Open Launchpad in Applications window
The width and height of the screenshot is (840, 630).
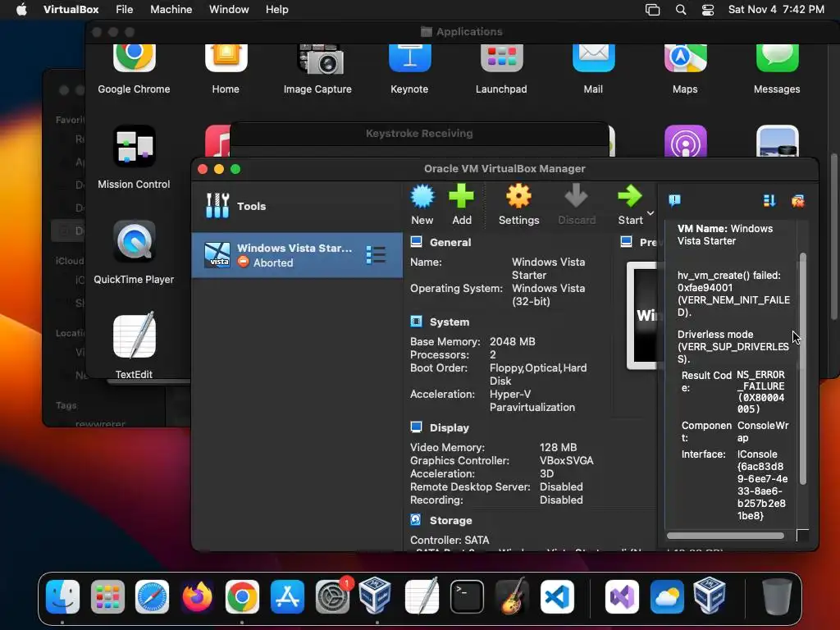coord(501,58)
